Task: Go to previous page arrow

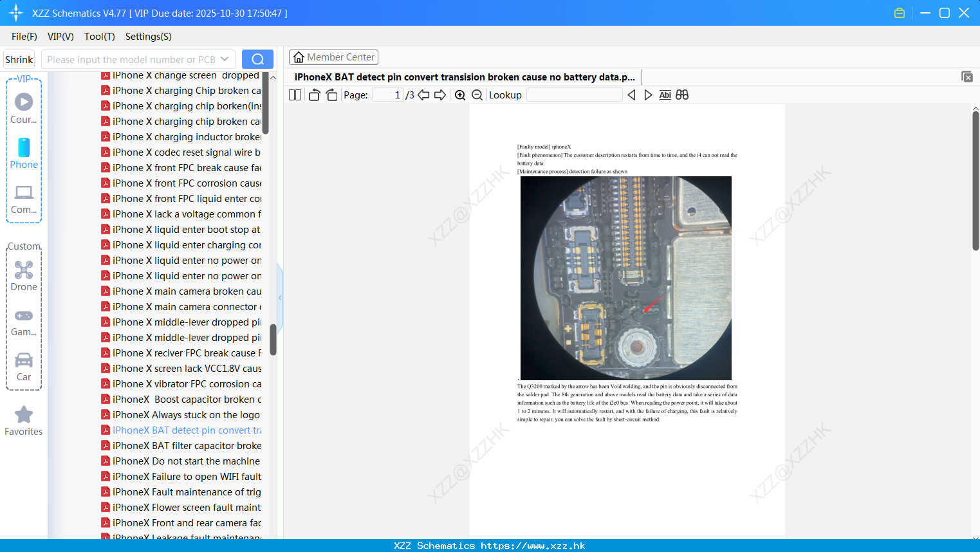Action: pyautogui.click(x=423, y=95)
